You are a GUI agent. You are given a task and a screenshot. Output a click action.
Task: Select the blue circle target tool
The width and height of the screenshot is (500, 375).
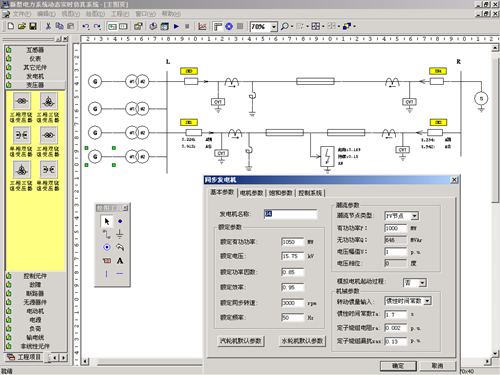[107, 247]
